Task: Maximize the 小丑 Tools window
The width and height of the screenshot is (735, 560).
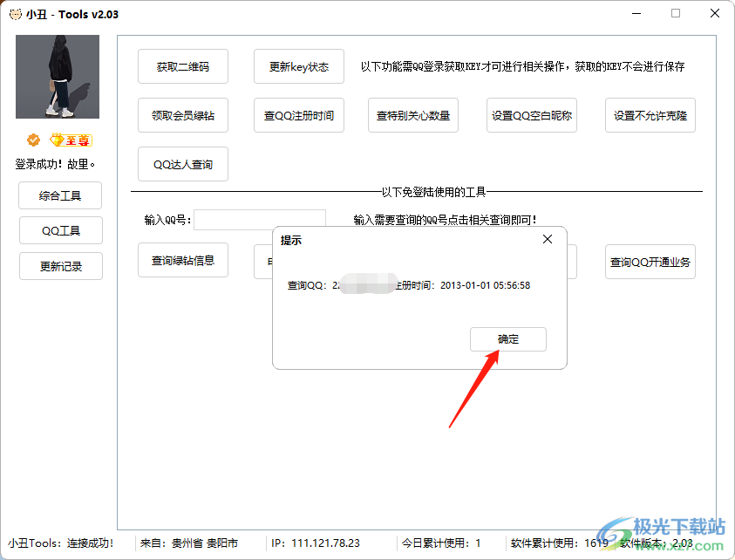Action: [x=676, y=14]
